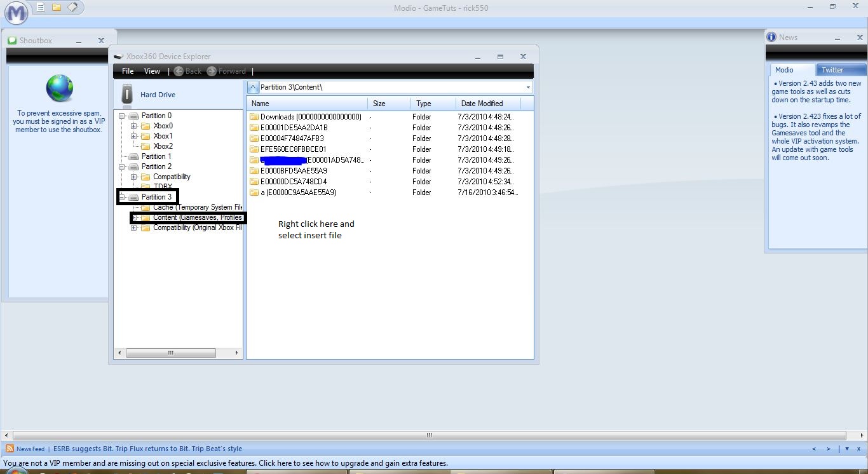Click Xbox2 folder icon in tree
This screenshot has width=868, height=474.
click(146, 146)
